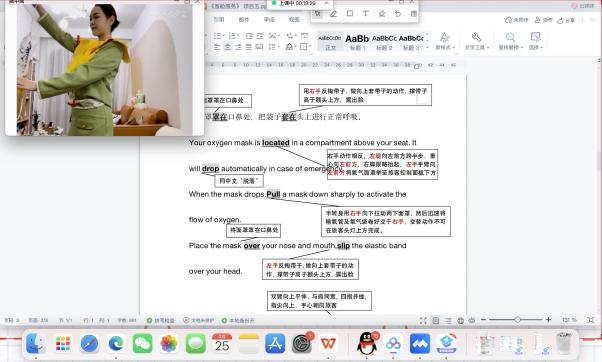Undo the last annotation stroke

pos(398,13)
